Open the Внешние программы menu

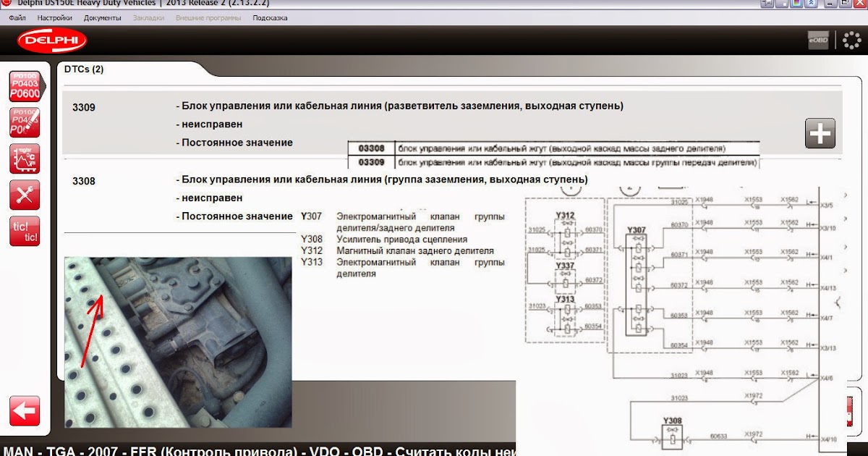pyautogui.click(x=208, y=17)
